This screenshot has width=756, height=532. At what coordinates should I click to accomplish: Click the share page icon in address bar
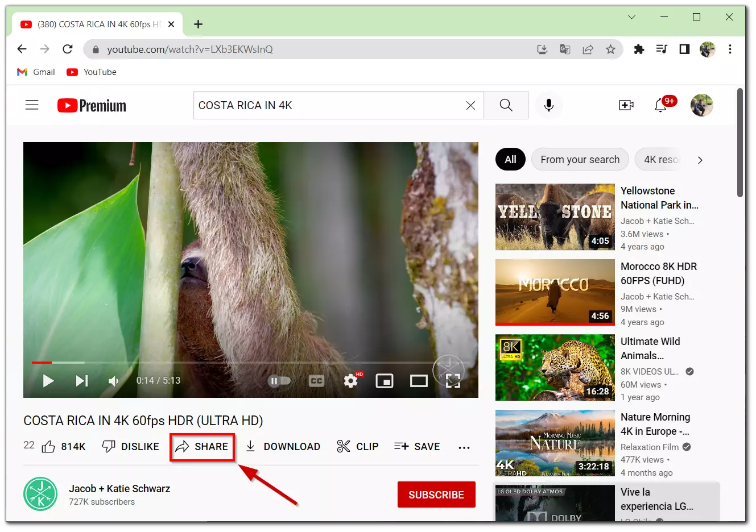[588, 49]
